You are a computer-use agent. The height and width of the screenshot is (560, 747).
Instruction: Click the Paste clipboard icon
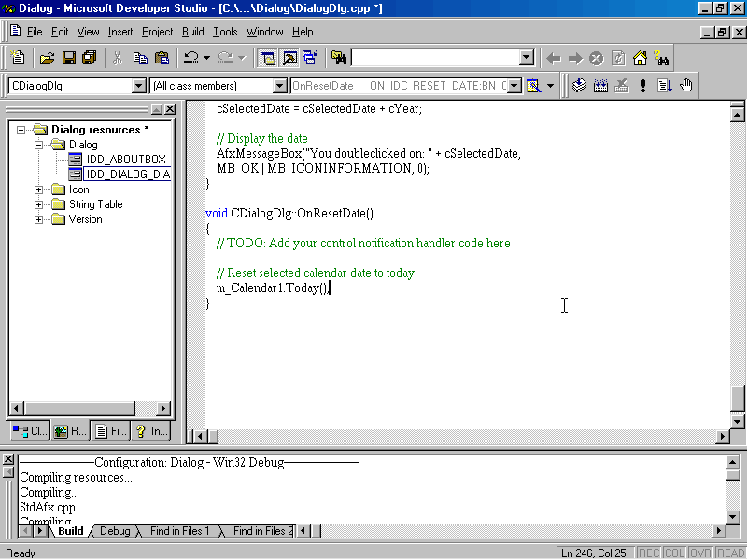(162, 58)
